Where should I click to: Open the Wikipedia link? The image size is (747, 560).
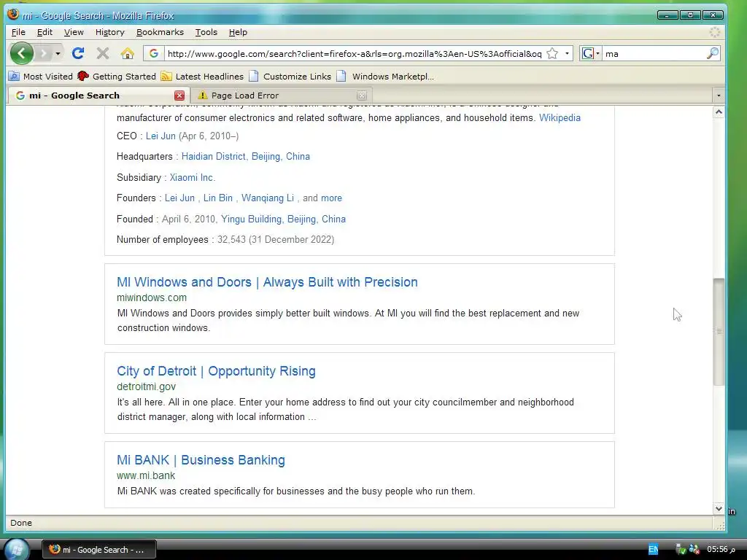(x=560, y=117)
